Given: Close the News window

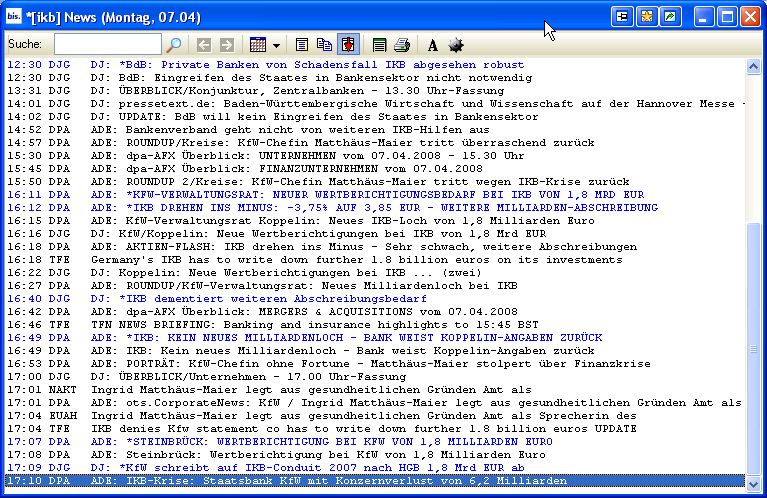Looking at the screenshot, I should [750, 17].
